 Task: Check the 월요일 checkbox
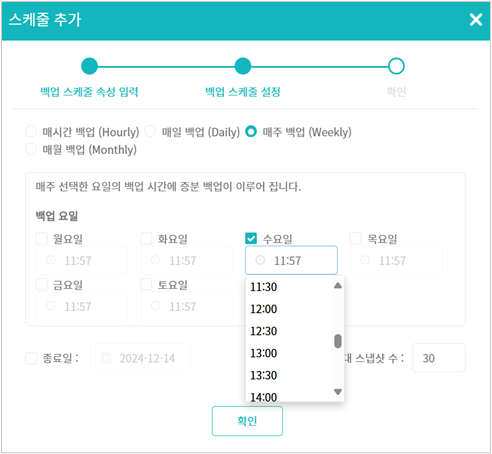pyautogui.click(x=42, y=238)
